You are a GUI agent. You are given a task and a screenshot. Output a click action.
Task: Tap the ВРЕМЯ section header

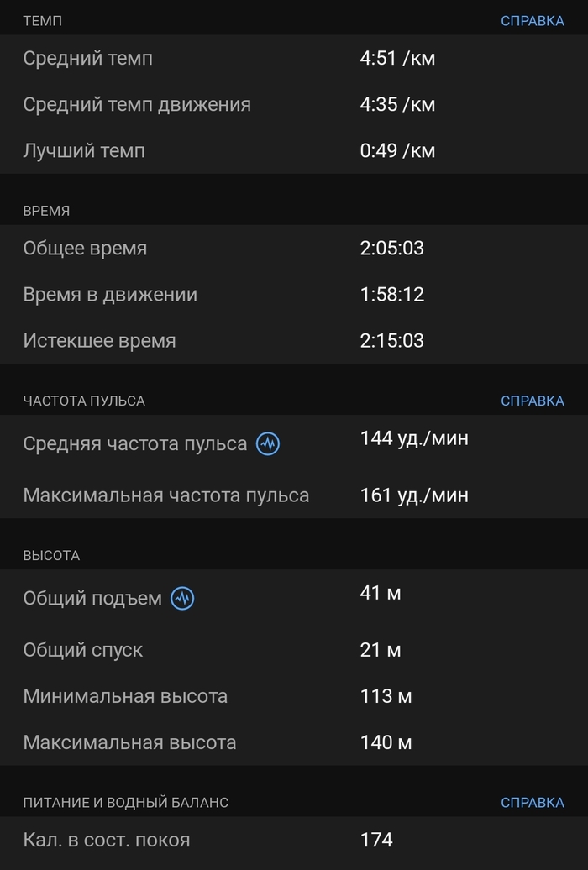[x=46, y=211]
